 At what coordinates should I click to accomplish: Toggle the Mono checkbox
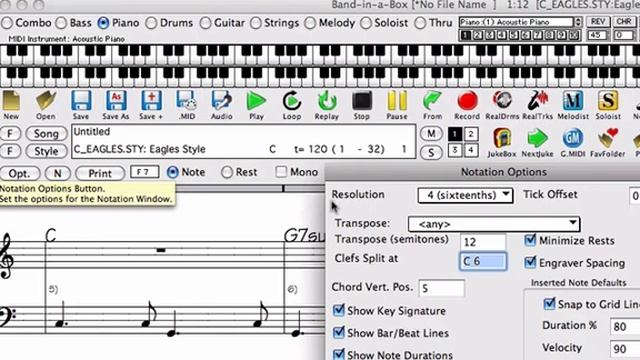click(x=281, y=172)
